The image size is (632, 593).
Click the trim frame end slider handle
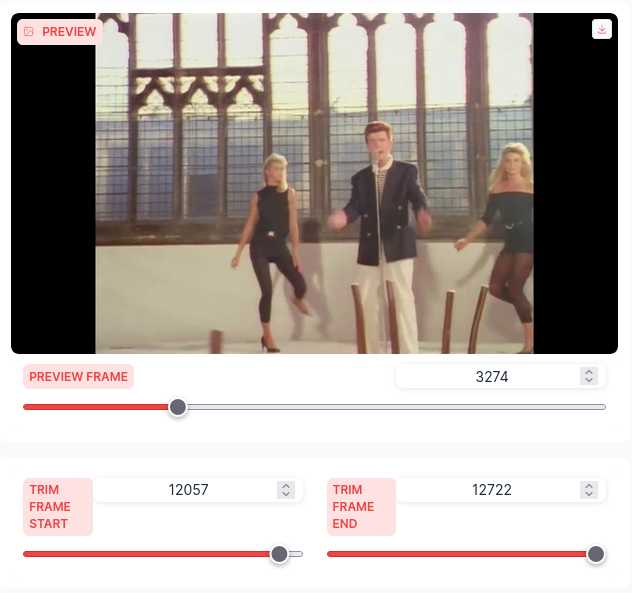[596, 554]
